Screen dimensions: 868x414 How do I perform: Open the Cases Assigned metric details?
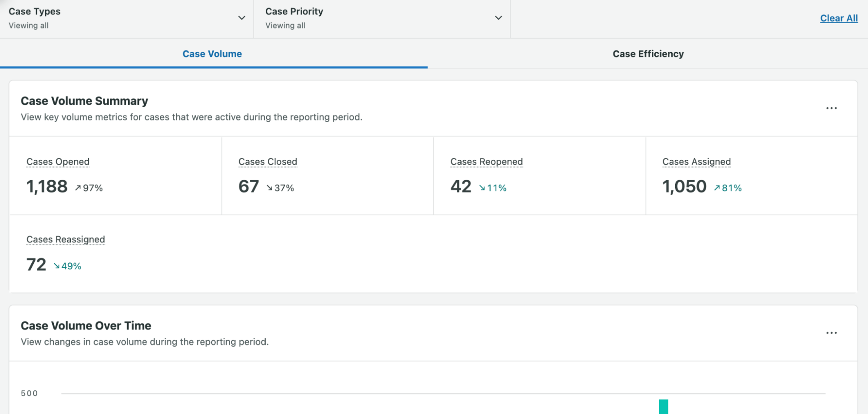tap(696, 161)
